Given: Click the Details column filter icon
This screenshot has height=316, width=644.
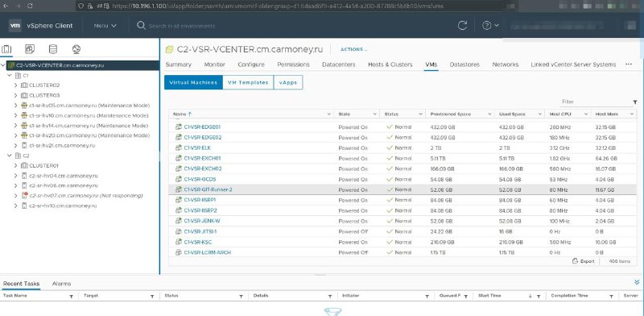Looking at the screenshot, I should [x=330, y=297].
